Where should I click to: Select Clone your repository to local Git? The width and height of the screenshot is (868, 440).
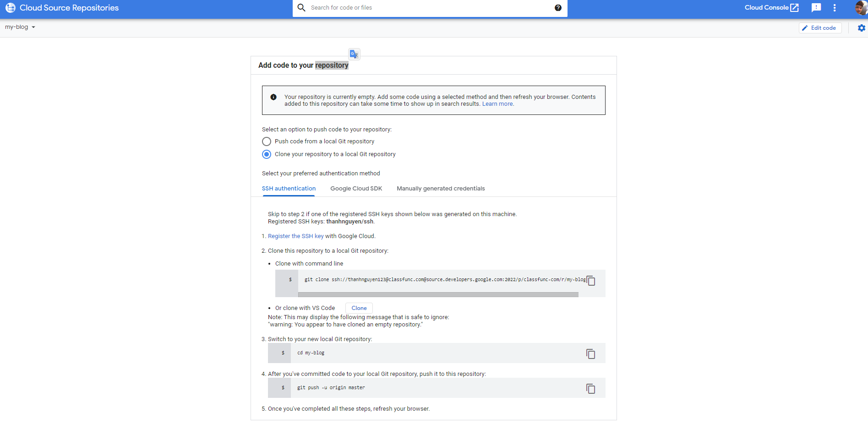click(x=267, y=154)
